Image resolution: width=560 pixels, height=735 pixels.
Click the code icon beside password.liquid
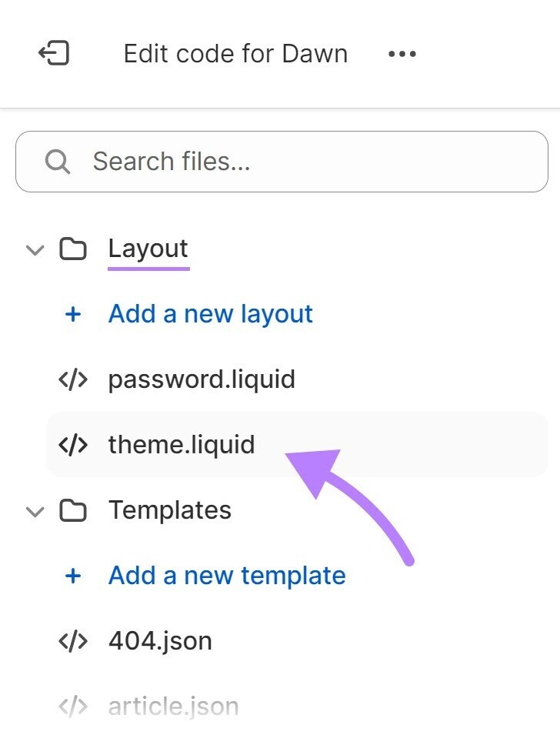(72, 379)
